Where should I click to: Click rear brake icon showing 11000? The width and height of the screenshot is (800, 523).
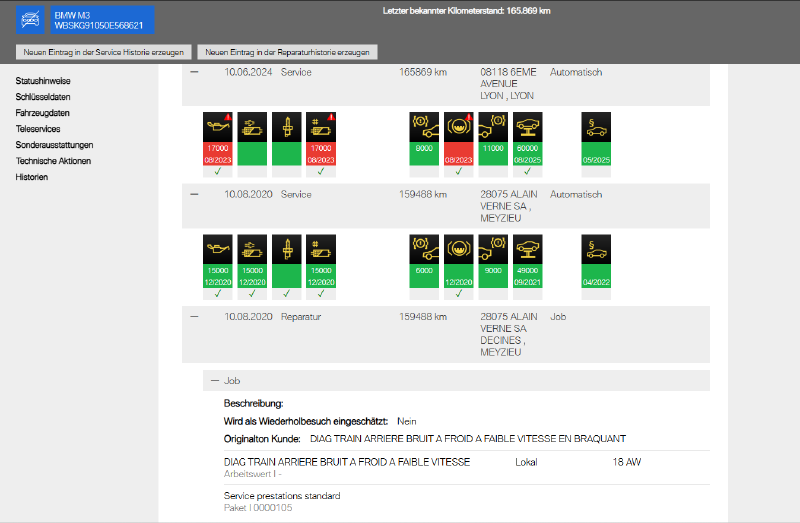(x=493, y=127)
